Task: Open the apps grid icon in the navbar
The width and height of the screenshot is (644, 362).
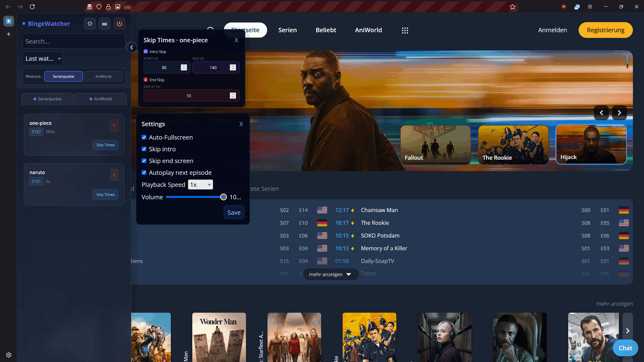Action: 405,30
